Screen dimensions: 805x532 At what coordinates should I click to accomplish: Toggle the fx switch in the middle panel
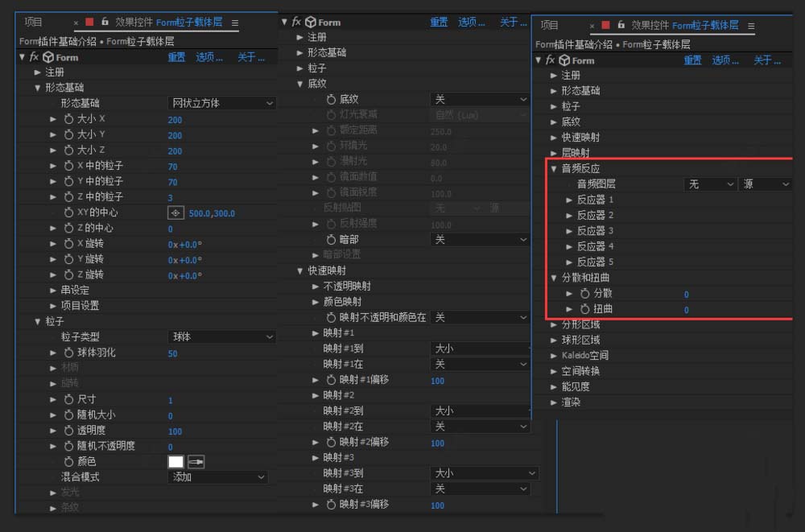(x=296, y=23)
